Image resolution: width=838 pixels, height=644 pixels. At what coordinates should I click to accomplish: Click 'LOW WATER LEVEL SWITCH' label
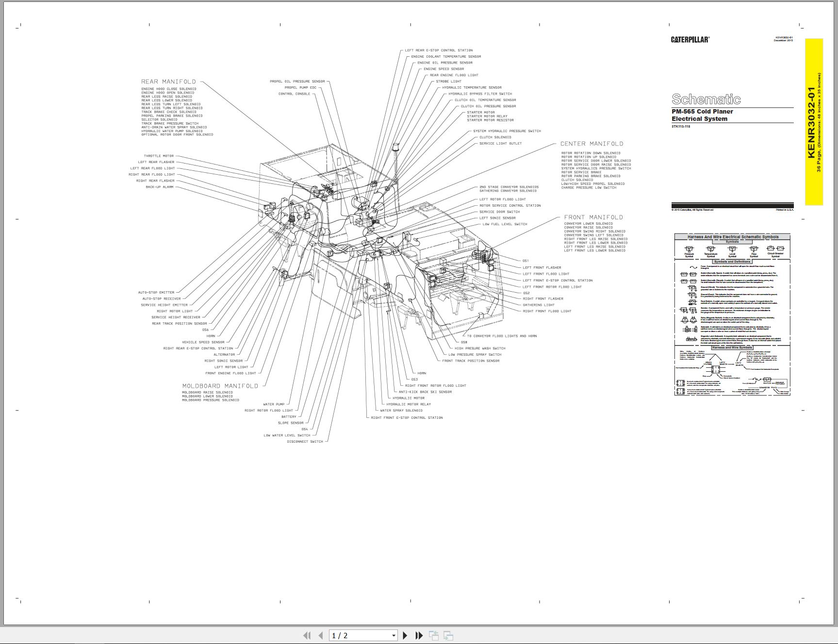(287, 435)
